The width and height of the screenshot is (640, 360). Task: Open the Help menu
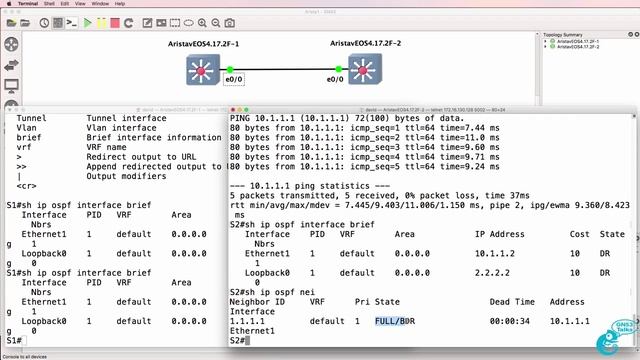[x=120, y=3]
